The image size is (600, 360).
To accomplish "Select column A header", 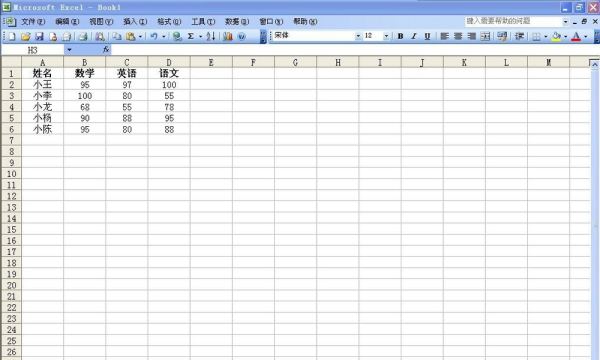I will (42, 62).
